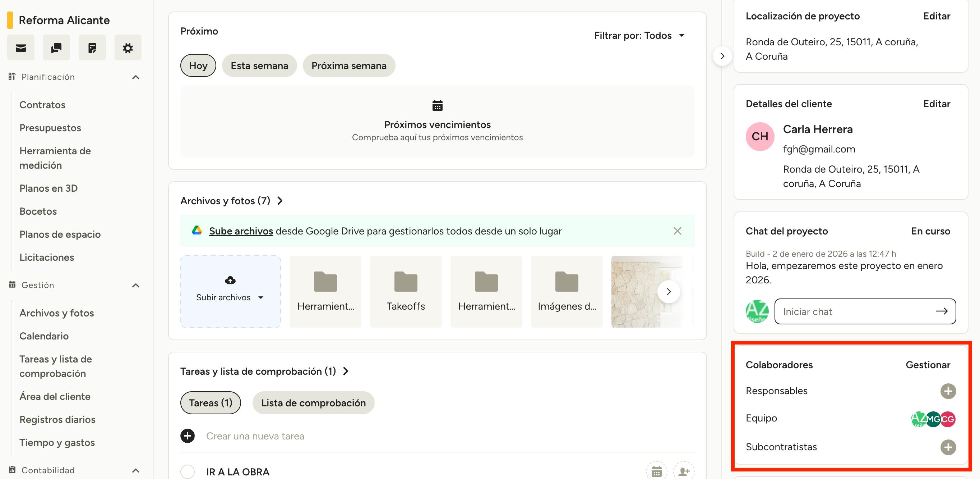Open the Filtrar por: Todos dropdown

click(x=639, y=35)
